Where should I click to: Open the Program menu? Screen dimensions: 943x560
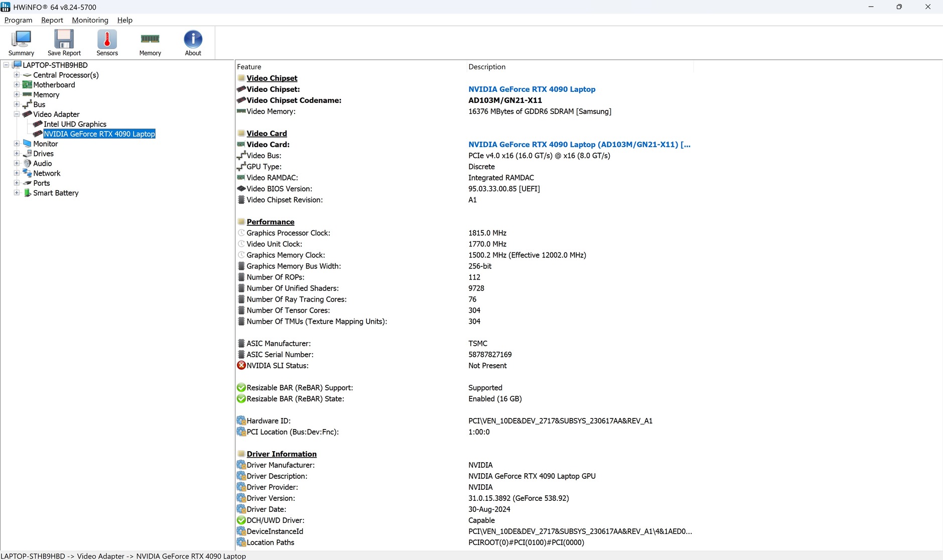pos(19,20)
